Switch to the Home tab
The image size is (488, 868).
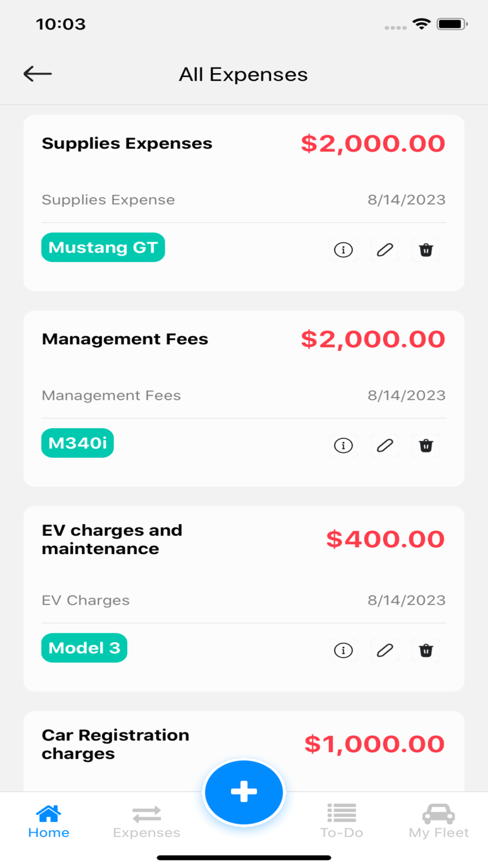(x=49, y=822)
